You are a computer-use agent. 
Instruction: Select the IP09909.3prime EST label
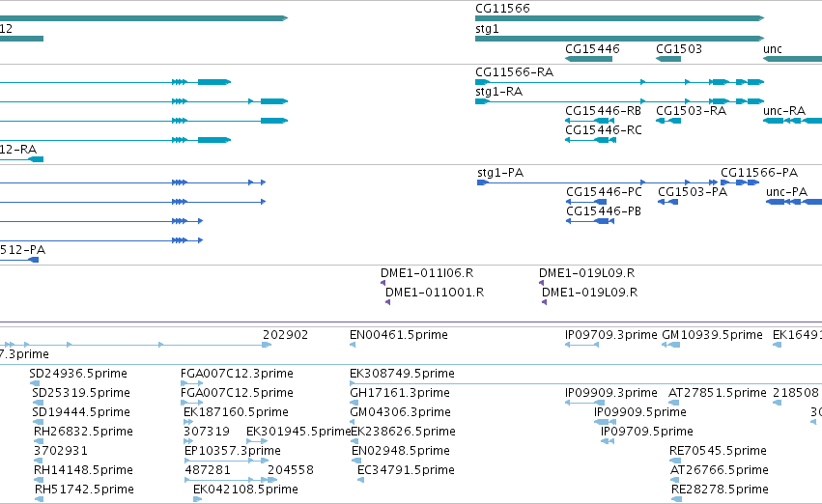[611, 394]
